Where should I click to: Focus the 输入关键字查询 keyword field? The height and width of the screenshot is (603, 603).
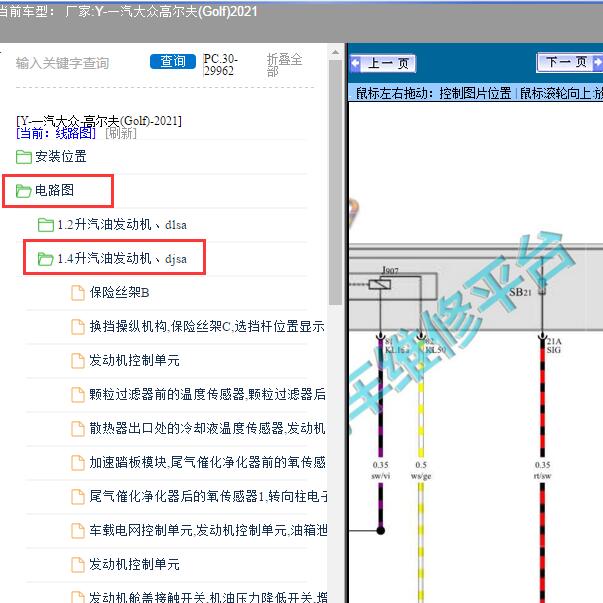62,63
